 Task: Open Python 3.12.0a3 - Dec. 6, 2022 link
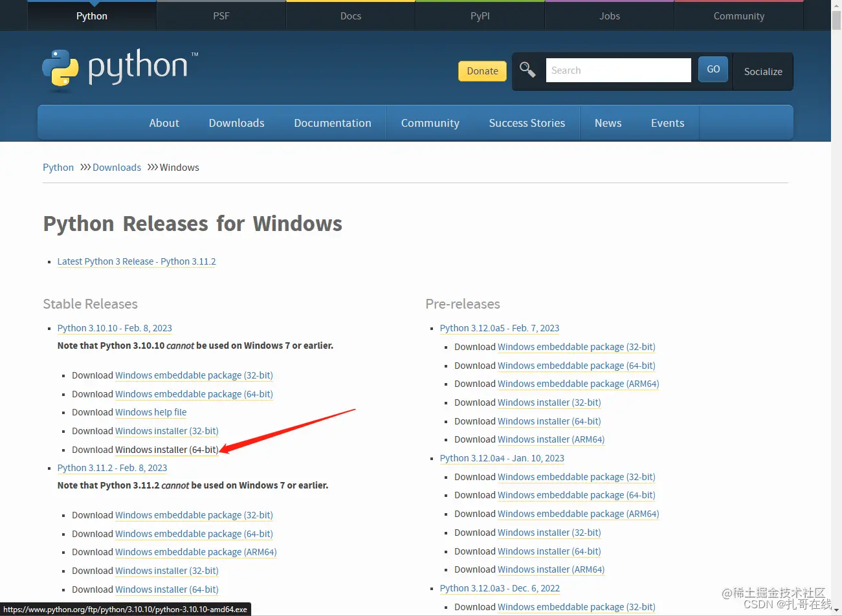[500, 588]
